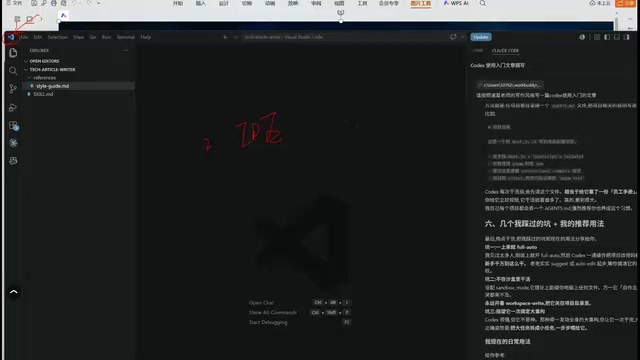Open the VS Code View menu
The image size is (640, 360).
point(78,37)
